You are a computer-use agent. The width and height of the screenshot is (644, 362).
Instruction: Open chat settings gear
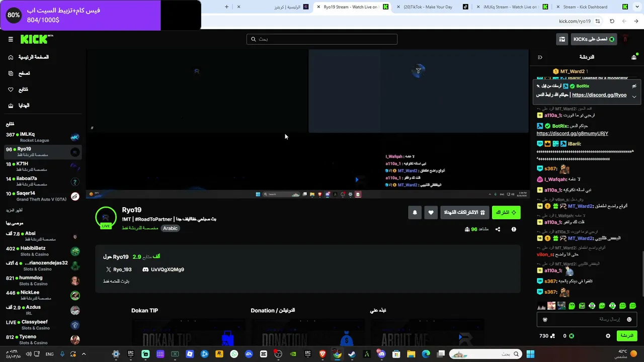point(608,336)
